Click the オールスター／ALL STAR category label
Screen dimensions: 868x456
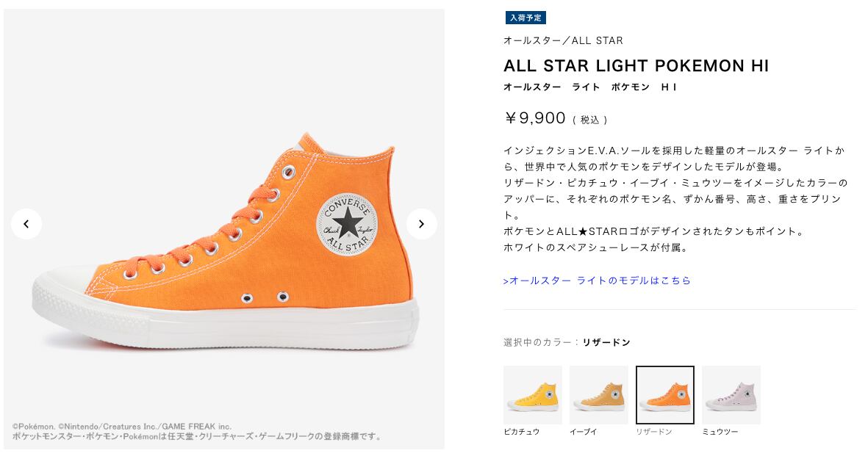click(562, 40)
